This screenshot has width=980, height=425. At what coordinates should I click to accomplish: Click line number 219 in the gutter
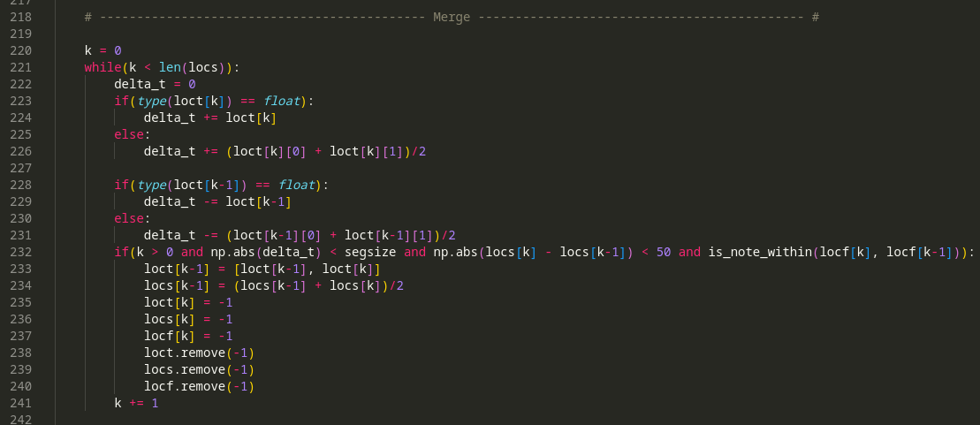click(x=20, y=34)
